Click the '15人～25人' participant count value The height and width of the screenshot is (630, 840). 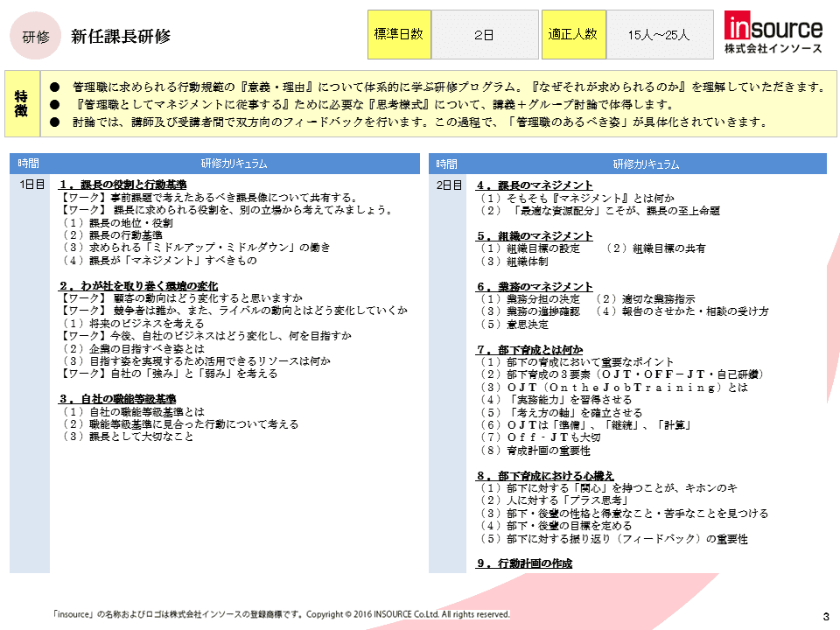pos(660,35)
